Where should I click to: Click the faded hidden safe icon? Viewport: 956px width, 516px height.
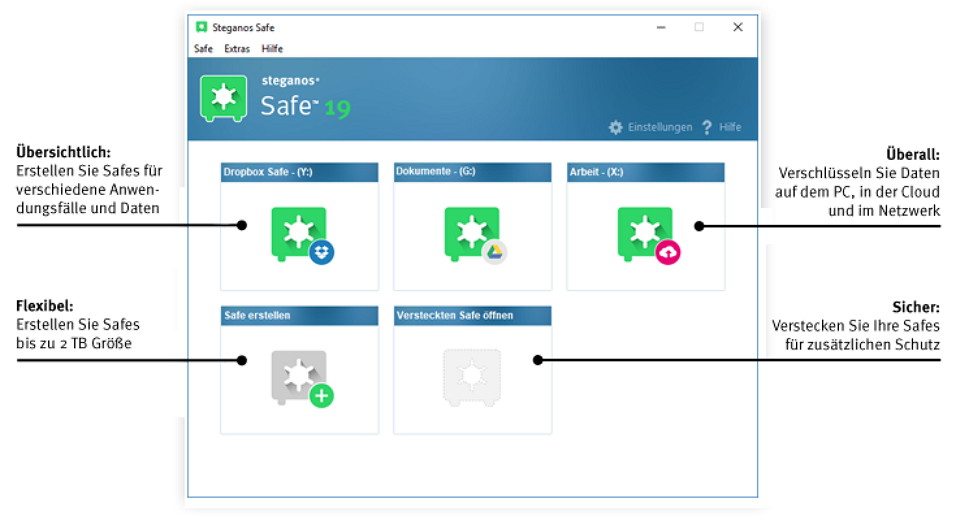click(472, 377)
